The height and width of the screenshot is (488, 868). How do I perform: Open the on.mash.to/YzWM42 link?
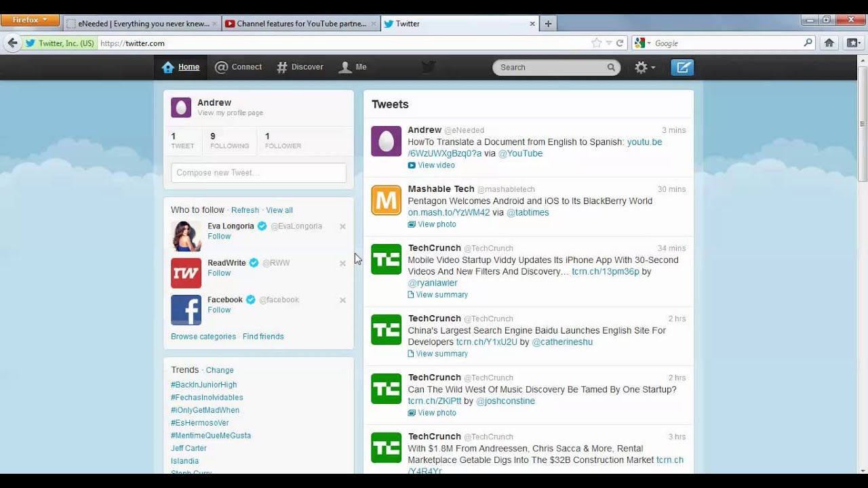point(449,212)
